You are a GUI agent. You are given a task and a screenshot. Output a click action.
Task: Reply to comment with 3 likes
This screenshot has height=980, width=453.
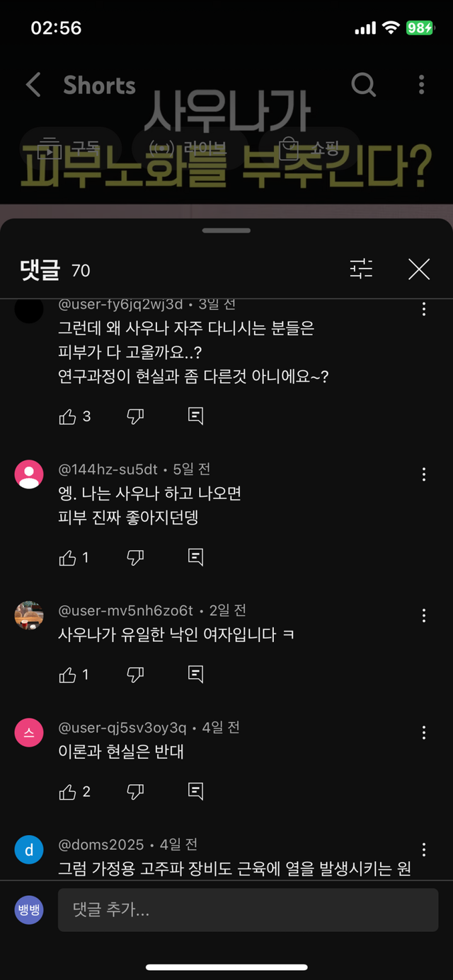pyautogui.click(x=196, y=416)
